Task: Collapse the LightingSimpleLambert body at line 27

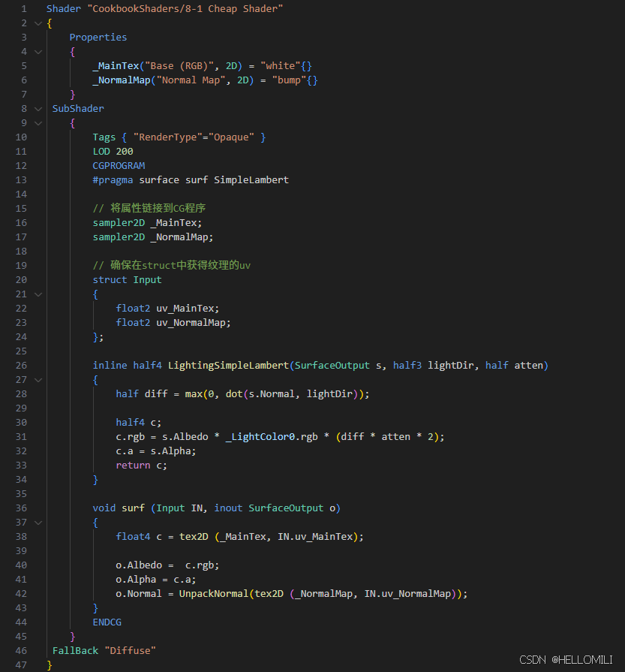Action: click(38, 380)
